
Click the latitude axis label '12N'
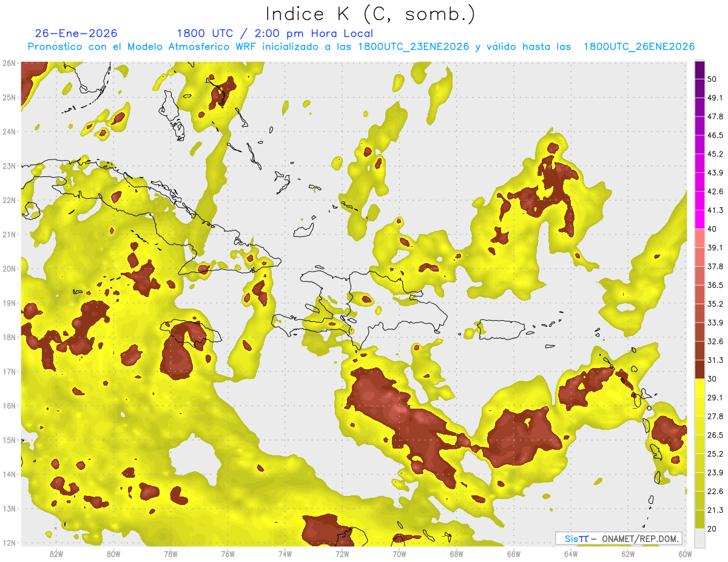click(x=9, y=543)
